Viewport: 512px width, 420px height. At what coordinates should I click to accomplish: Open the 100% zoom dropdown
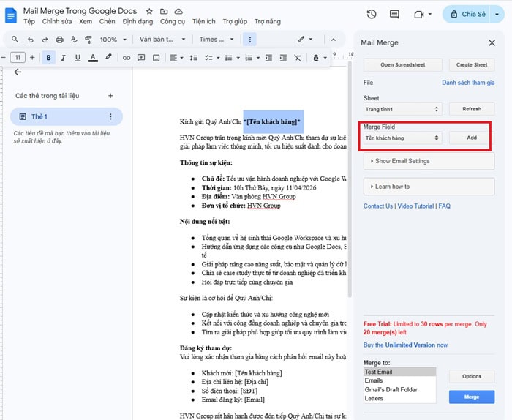point(113,40)
